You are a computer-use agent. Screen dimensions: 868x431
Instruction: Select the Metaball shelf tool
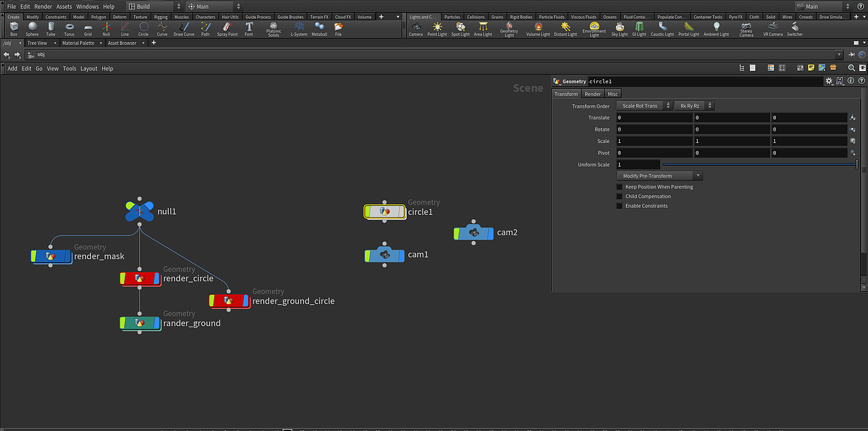pos(319,28)
